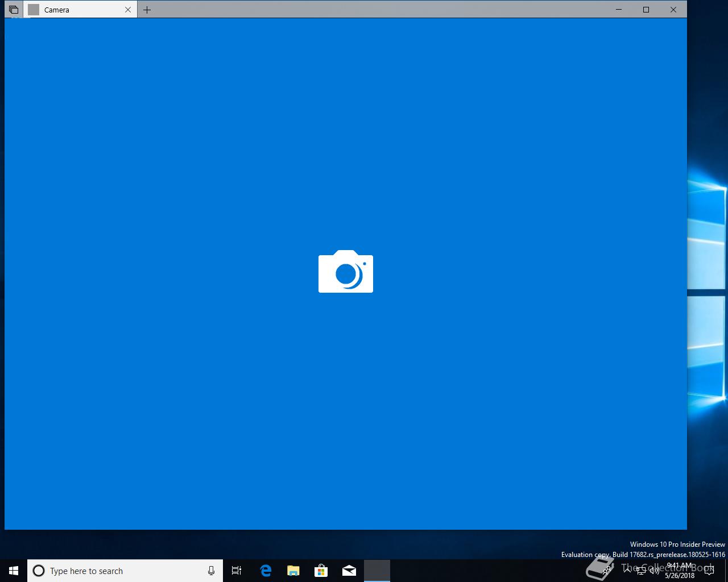The height and width of the screenshot is (582, 728).
Task: Open the Sets tab overview icon
Action: (x=14, y=10)
